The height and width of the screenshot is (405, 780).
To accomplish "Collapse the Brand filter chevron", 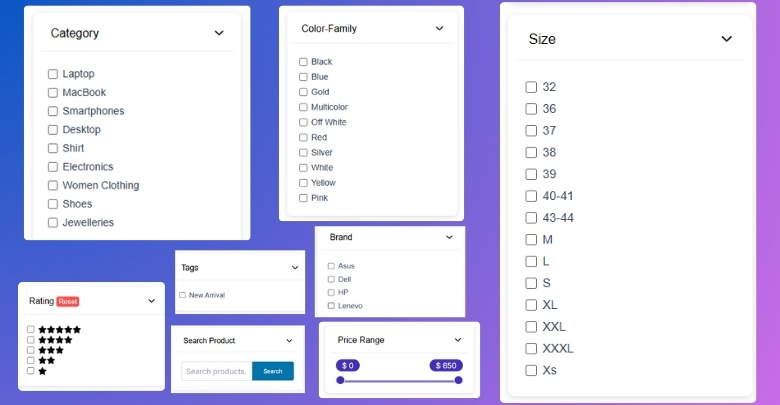I will click(450, 238).
